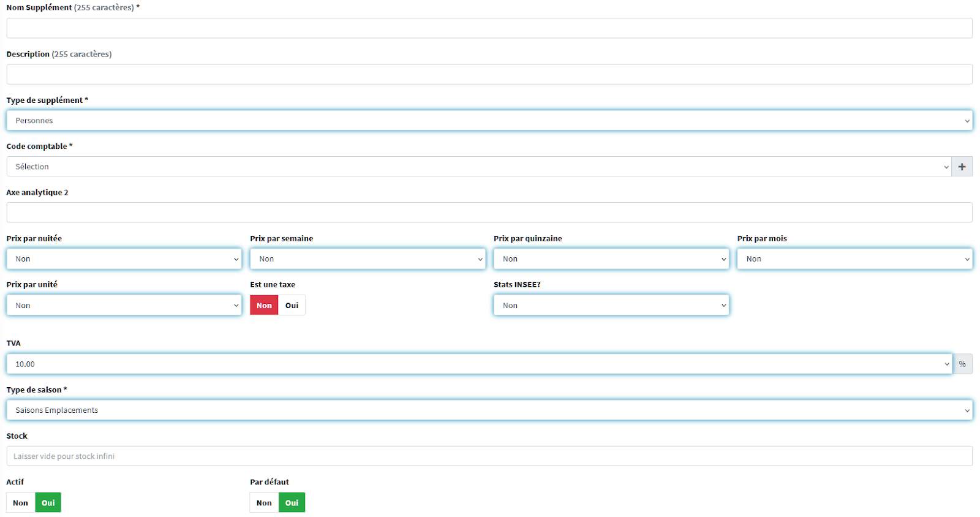Click the Stock quantity field
The image size is (980, 517).
tap(489, 456)
